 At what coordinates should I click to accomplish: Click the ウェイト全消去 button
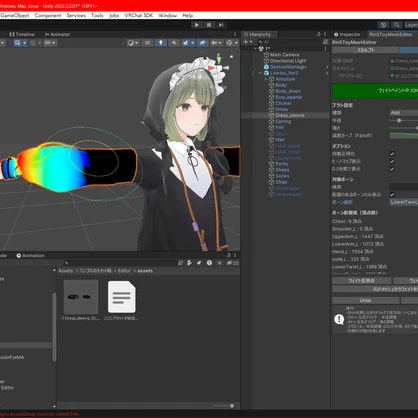(362, 281)
